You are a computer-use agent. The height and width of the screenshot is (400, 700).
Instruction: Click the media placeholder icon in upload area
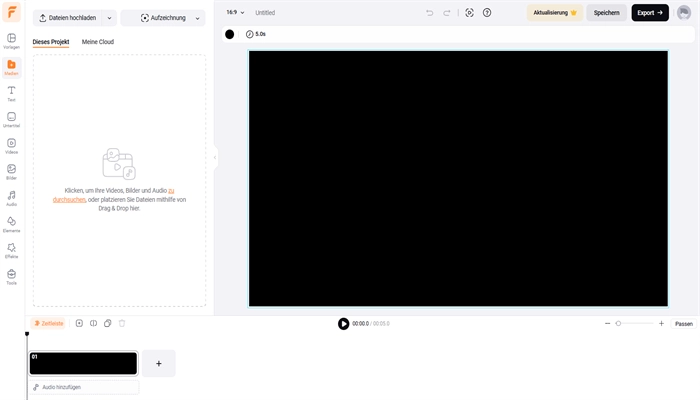click(119, 164)
